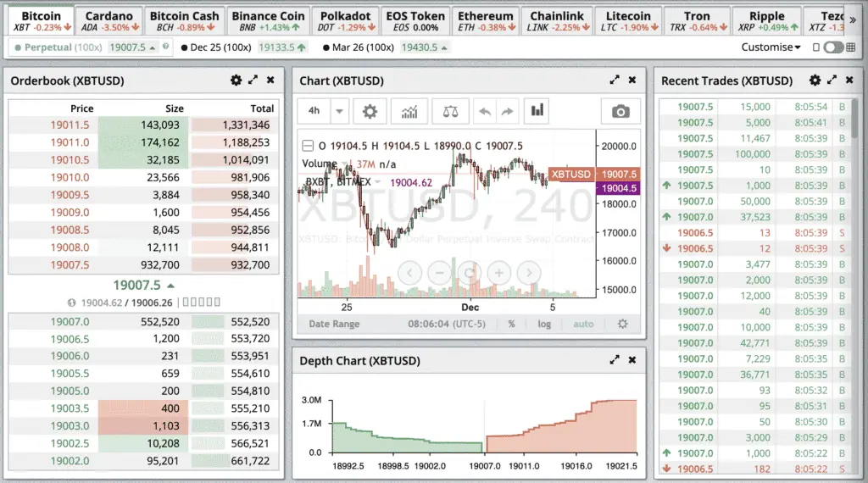Open chart properties gear in toolbar
Viewport: 868px width, 483px height.
click(370, 111)
